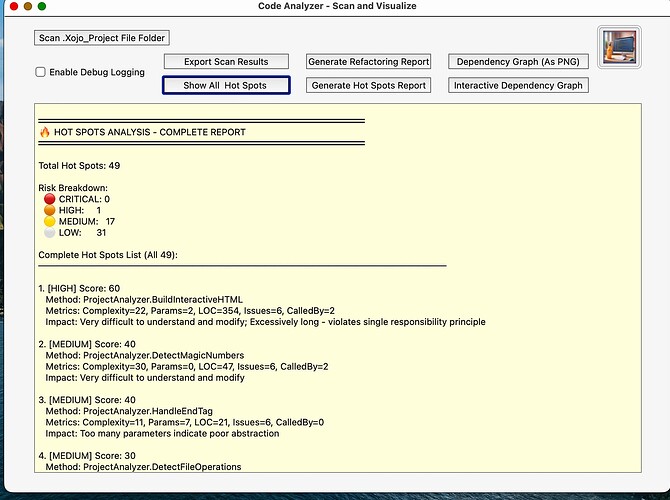The height and width of the screenshot is (500, 670).
Task: Click the Total Hot Spots: 49 line
Action: tap(79, 166)
